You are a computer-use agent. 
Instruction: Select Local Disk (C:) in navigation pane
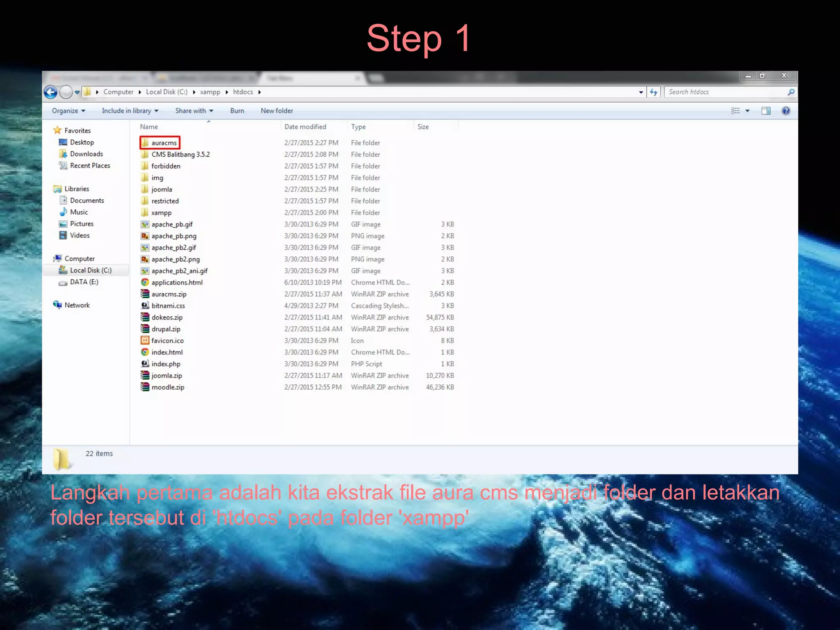coord(91,270)
